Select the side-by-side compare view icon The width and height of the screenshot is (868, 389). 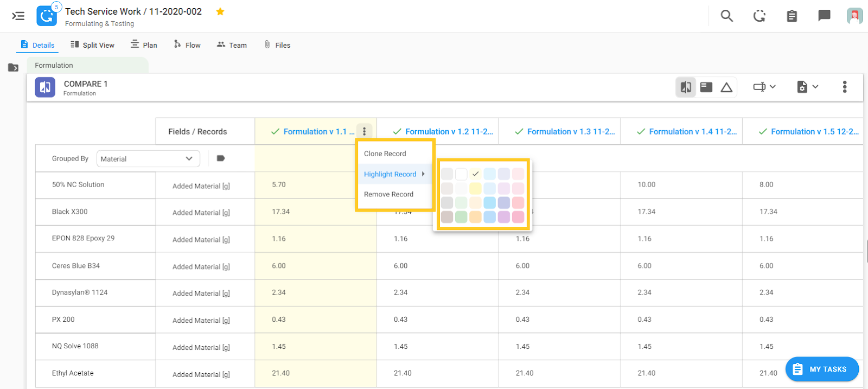click(686, 87)
